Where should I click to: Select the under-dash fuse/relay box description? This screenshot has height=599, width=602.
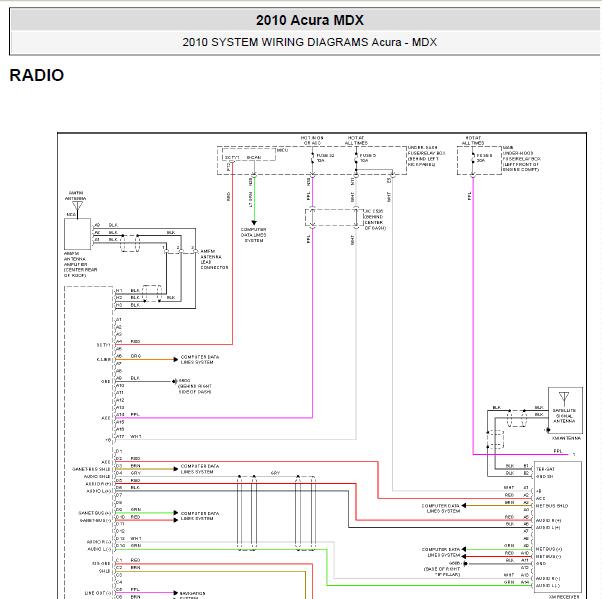tap(426, 156)
